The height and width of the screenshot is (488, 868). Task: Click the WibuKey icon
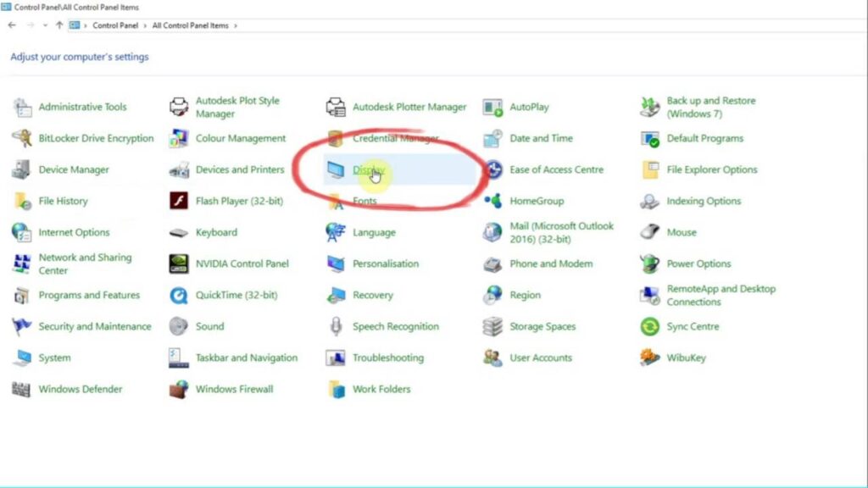tap(649, 358)
